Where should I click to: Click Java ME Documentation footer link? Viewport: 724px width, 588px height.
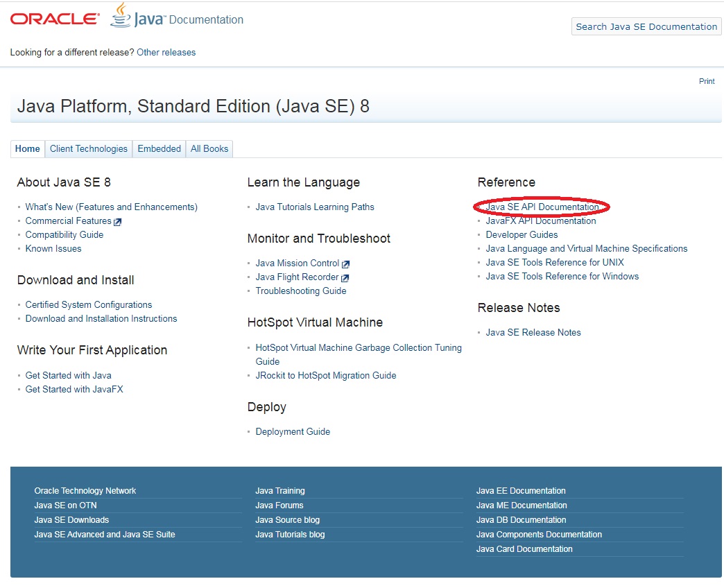pos(522,506)
